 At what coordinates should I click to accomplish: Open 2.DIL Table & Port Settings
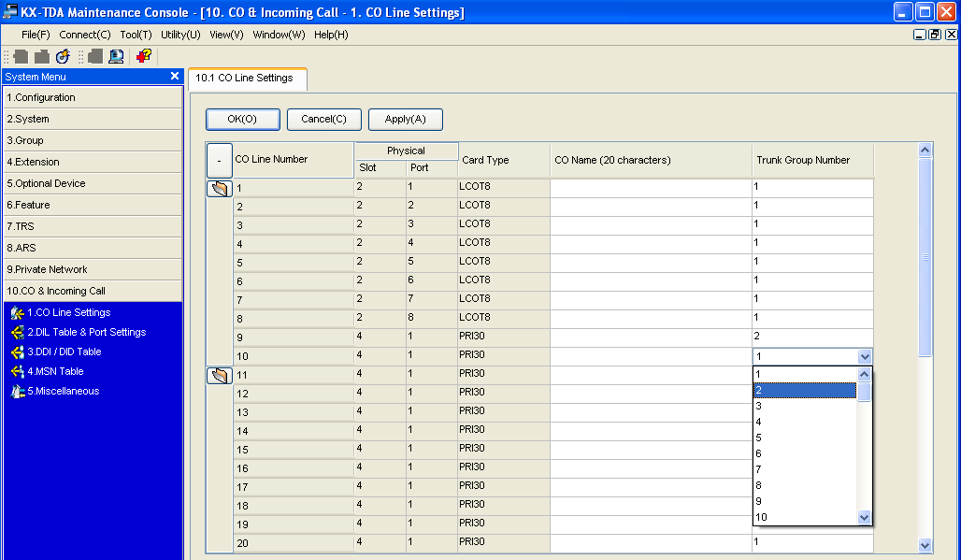(86, 332)
